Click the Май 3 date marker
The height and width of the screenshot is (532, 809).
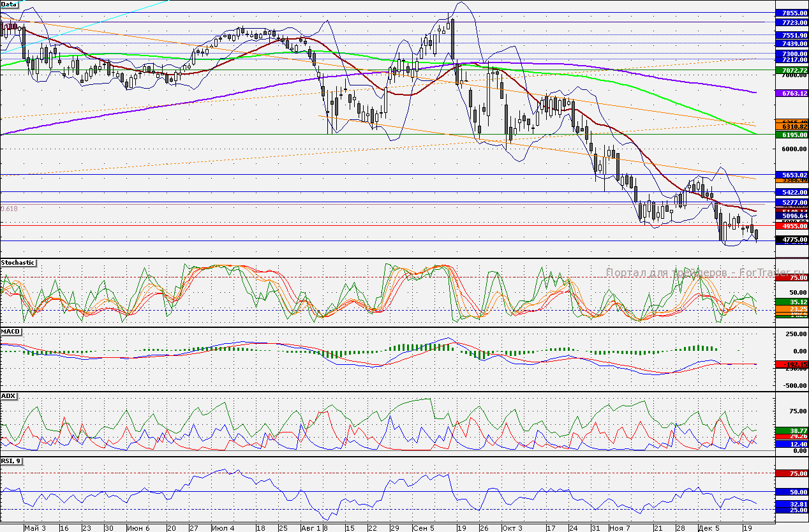point(34,528)
